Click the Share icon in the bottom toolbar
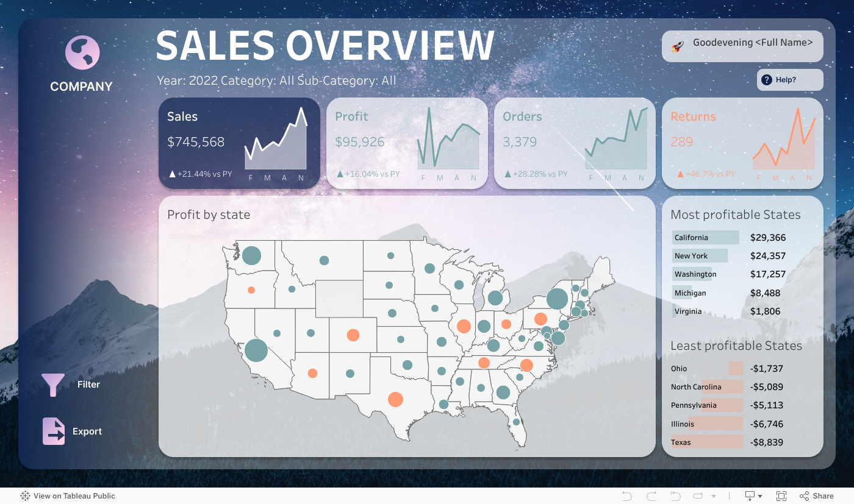Screen dimensions: 854x504 click(804, 495)
